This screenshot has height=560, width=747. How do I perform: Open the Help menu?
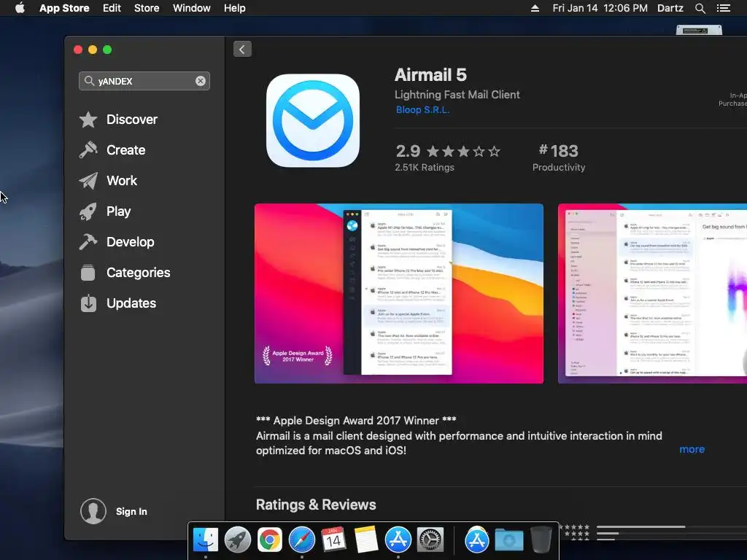click(x=235, y=8)
